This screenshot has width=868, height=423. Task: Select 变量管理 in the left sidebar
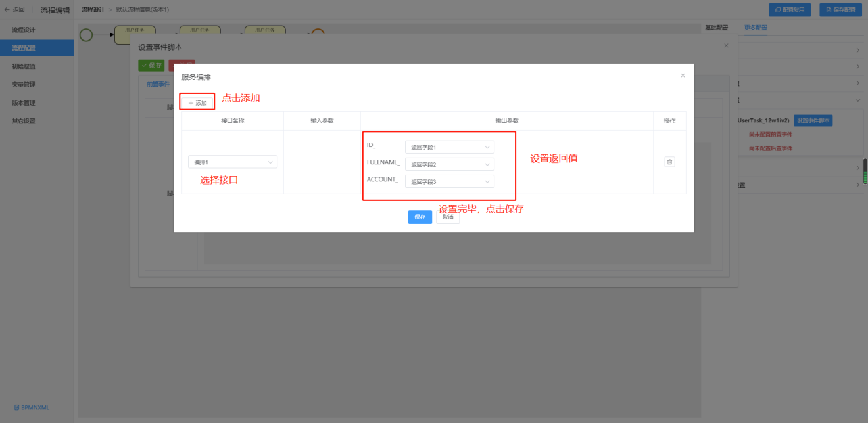pyautogui.click(x=24, y=85)
